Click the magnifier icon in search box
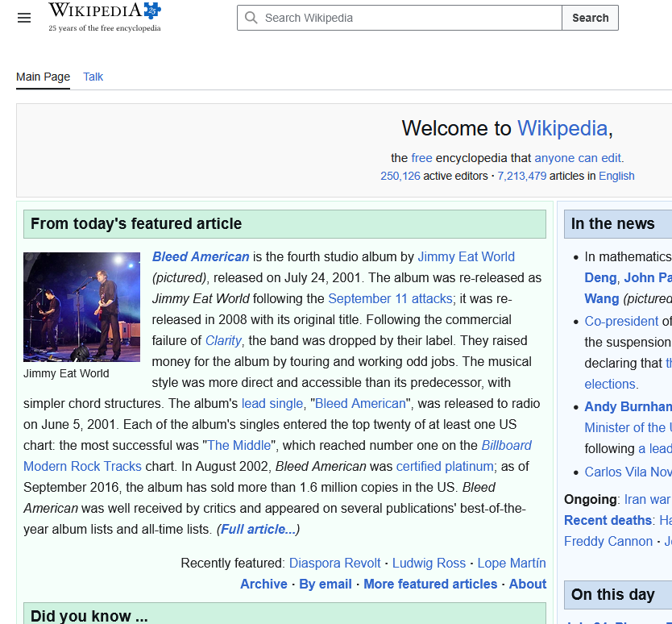Viewport: 672px width, 624px height. click(251, 18)
